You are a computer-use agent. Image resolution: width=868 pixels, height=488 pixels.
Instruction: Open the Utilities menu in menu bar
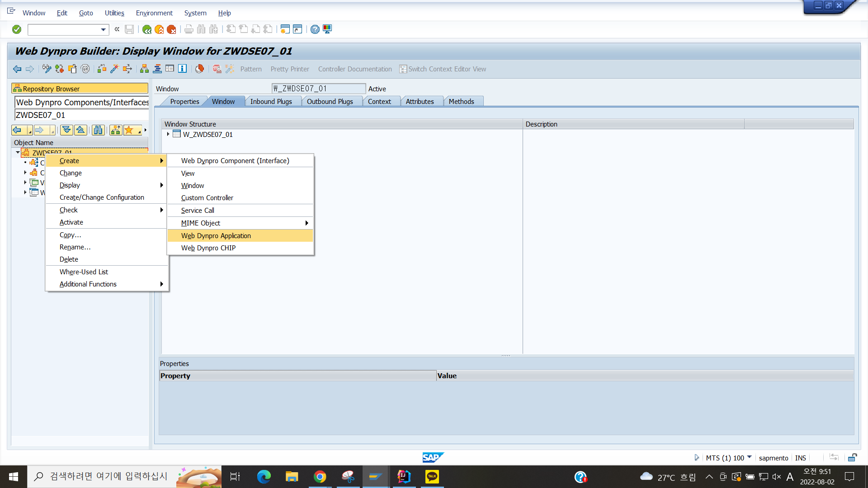pyautogui.click(x=114, y=13)
